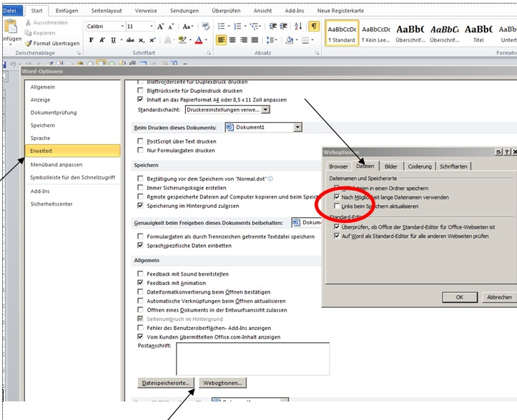517x420 pixels.
Task: Check Links beim Speichern aktualisieren
Action: 337,206
